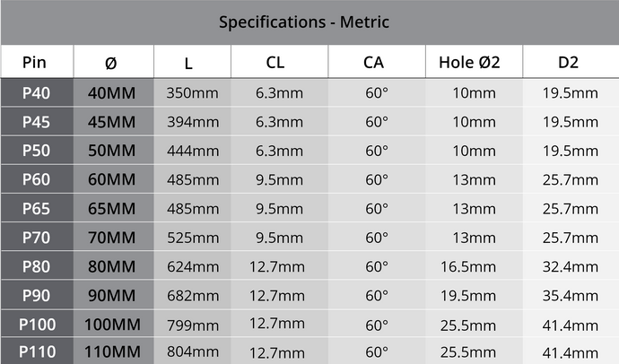Click the 350mm length value

[192, 93]
